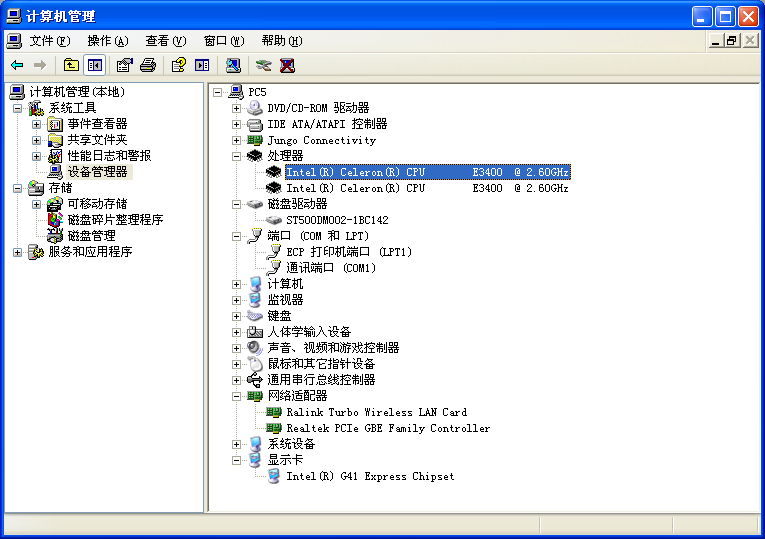765x539 pixels.
Task: Click the Forward arrow toolbar icon
Action: tap(40, 65)
